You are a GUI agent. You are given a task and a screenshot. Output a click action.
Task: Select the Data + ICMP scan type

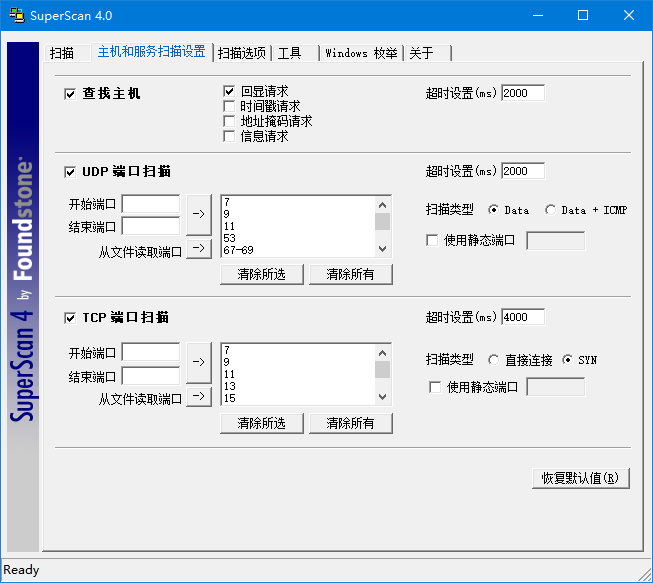point(551,210)
